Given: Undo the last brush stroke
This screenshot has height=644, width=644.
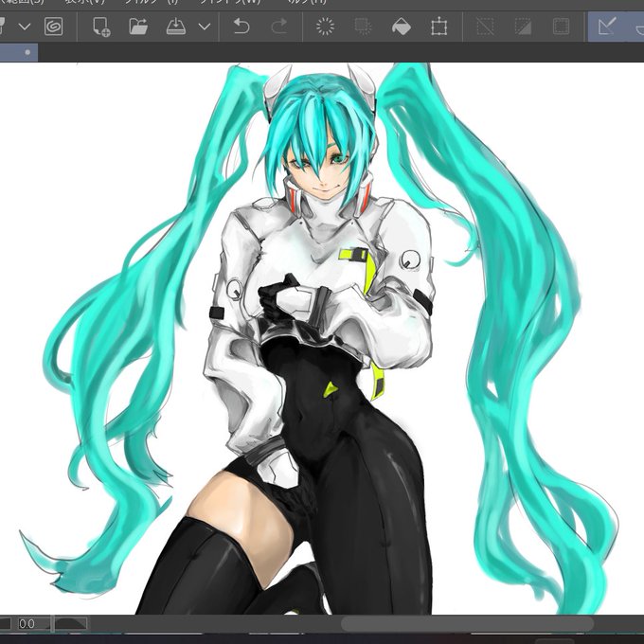Looking at the screenshot, I should pyautogui.click(x=241, y=27).
